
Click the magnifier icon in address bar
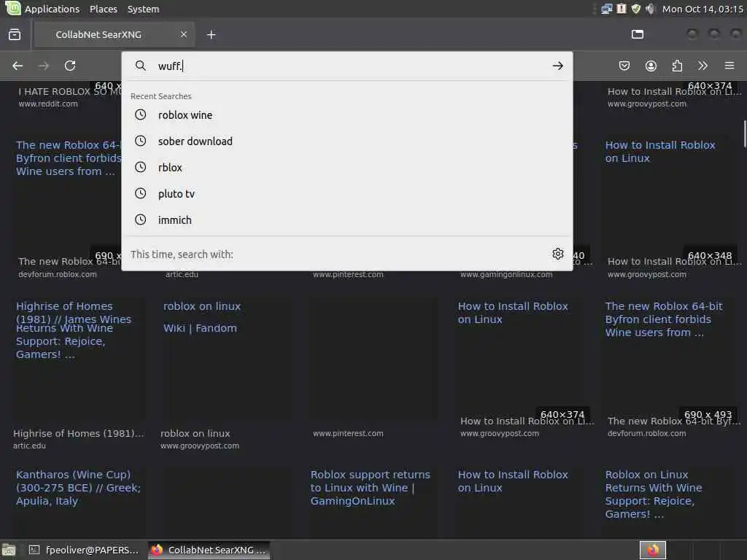[x=141, y=66]
